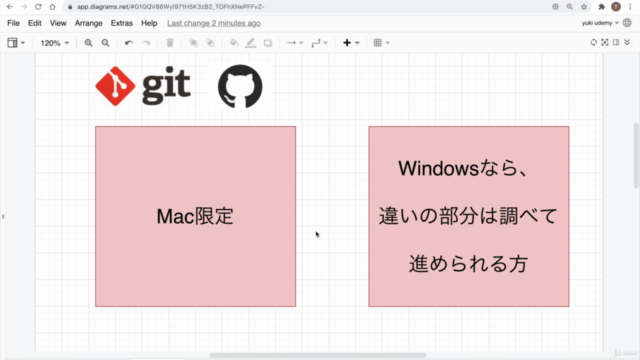Image resolution: width=640 pixels, height=360 pixels.
Task: Open the Arrange menu
Action: point(89,23)
